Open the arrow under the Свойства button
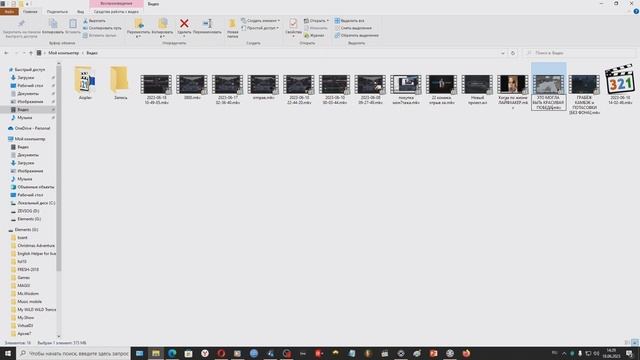Image resolution: width=640 pixels, height=360 pixels. click(293, 37)
